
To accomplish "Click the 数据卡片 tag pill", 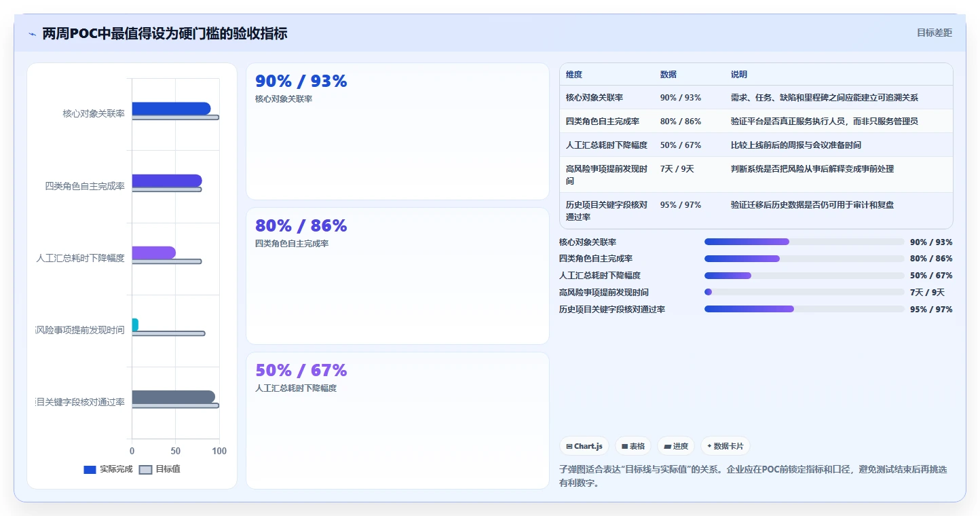I will point(725,446).
